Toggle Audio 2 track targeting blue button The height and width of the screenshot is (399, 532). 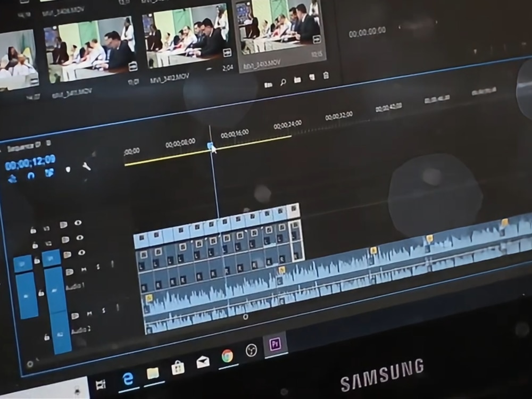61,334
